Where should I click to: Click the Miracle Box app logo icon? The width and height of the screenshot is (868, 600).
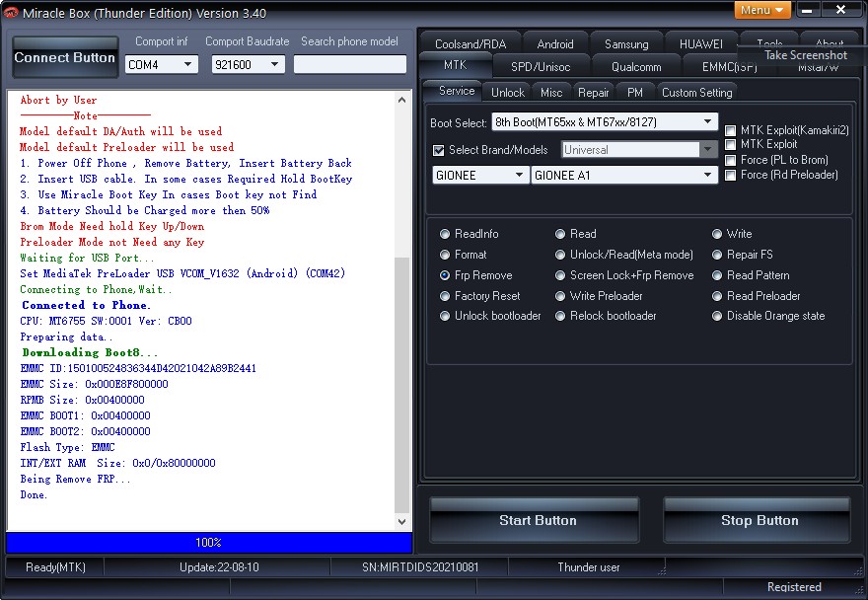[11, 12]
